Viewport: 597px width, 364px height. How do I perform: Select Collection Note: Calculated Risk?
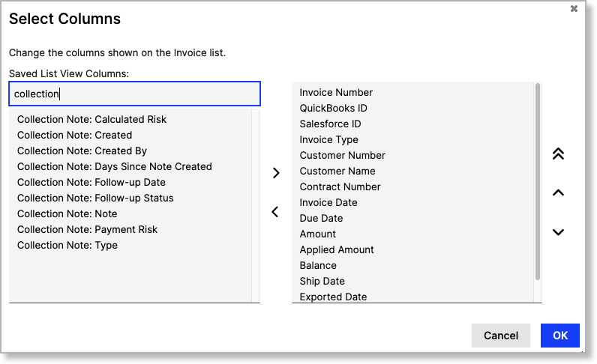[x=91, y=119]
